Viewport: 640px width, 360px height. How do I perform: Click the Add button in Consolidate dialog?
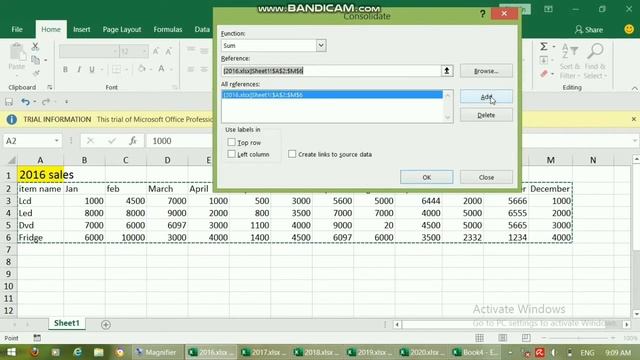pos(486,97)
